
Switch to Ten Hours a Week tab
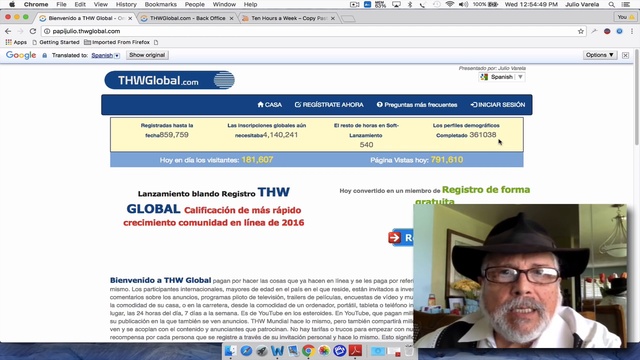pyautogui.click(x=288, y=18)
